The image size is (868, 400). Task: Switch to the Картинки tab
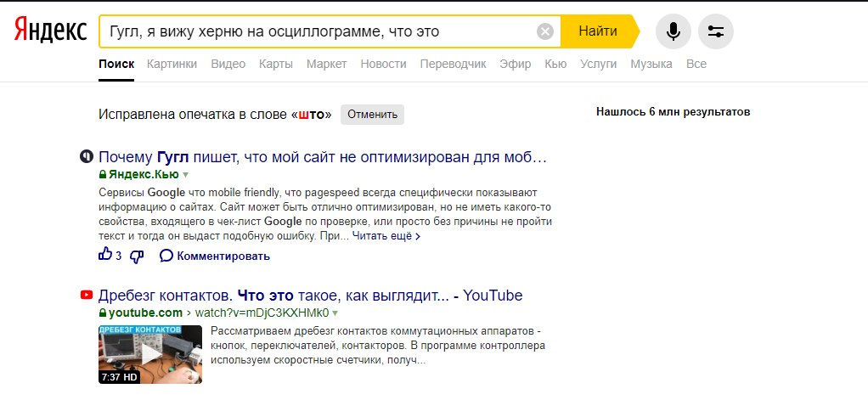172,65
